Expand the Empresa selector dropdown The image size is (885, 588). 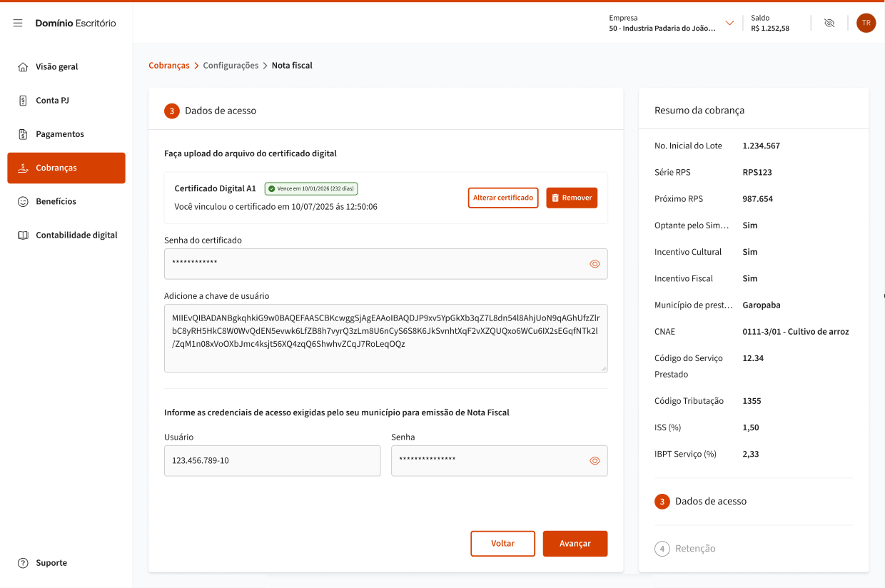click(x=729, y=24)
